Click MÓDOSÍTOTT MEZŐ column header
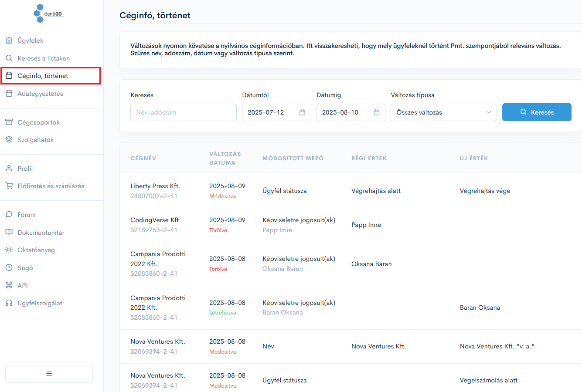 [x=293, y=158]
